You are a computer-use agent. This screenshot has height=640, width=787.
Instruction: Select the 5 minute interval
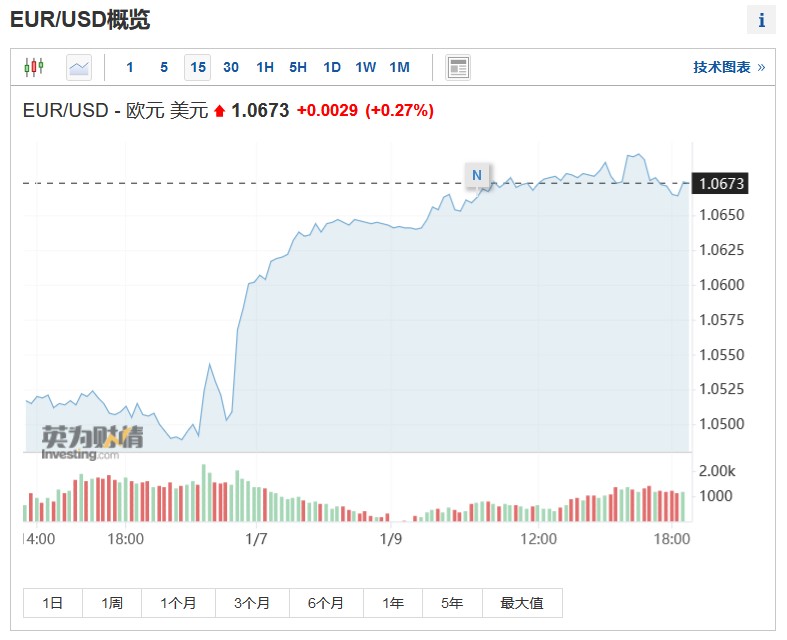tap(164, 67)
